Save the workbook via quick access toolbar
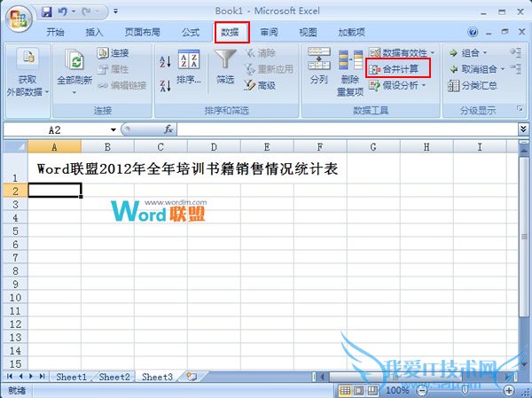Screen dimensions: 532x398 pyautogui.click(x=46, y=12)
